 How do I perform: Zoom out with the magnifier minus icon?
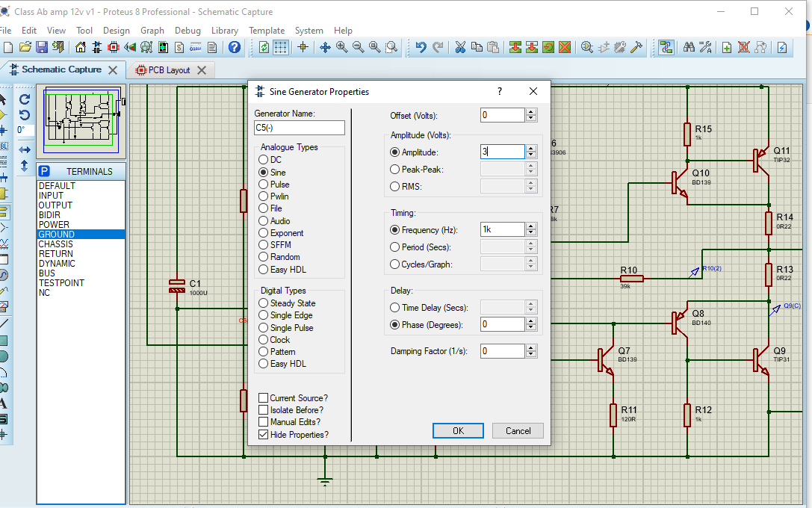359,48
